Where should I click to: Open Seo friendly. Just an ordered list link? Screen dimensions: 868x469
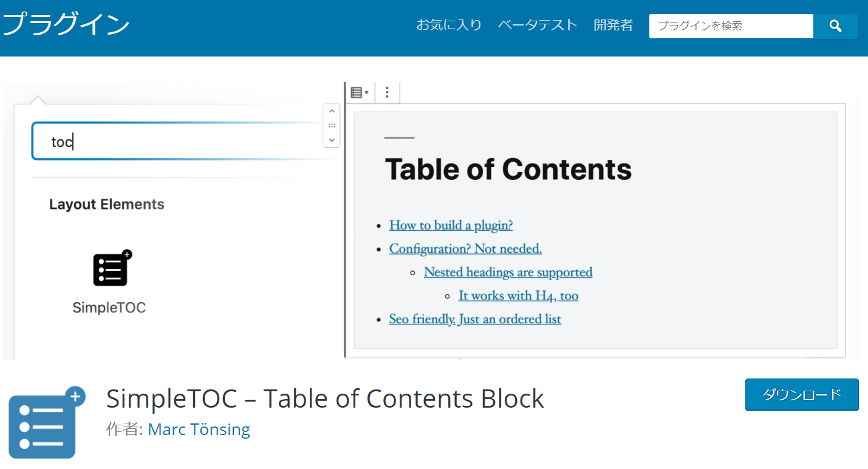tap(475, 319)
